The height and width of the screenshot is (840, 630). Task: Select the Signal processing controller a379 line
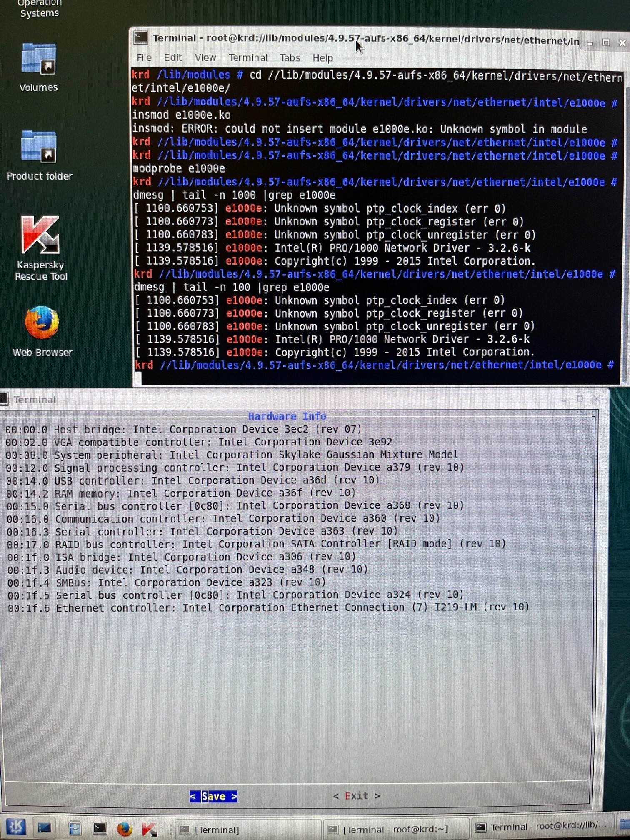click(x=235, y=467)
